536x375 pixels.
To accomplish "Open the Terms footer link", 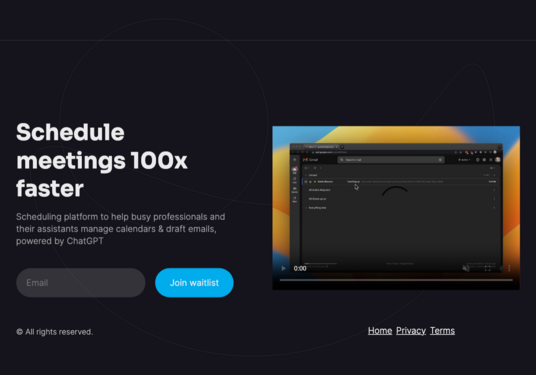I will coord(442,331).
